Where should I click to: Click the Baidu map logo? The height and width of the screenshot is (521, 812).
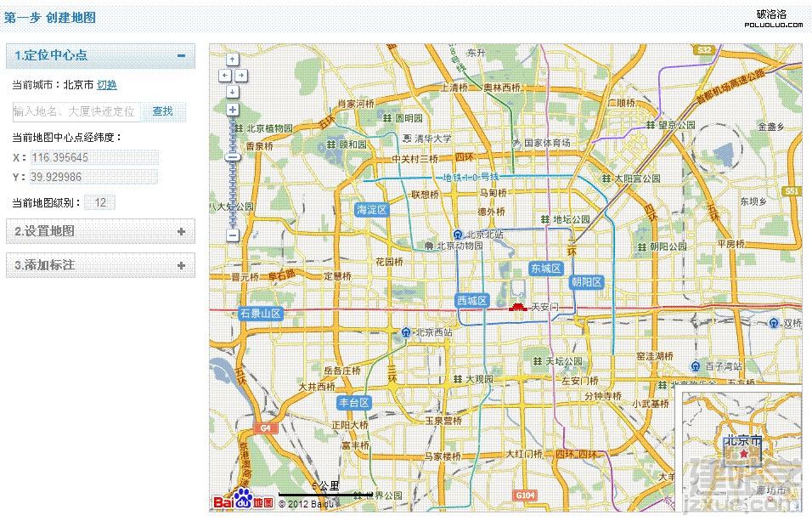(243, 501)
